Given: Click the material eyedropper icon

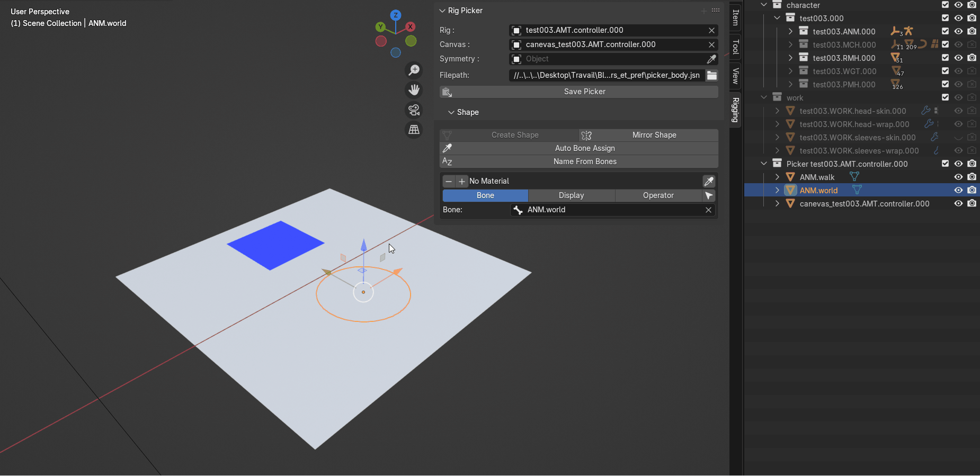Looking at the screenshot, I should tap(709, 182).
